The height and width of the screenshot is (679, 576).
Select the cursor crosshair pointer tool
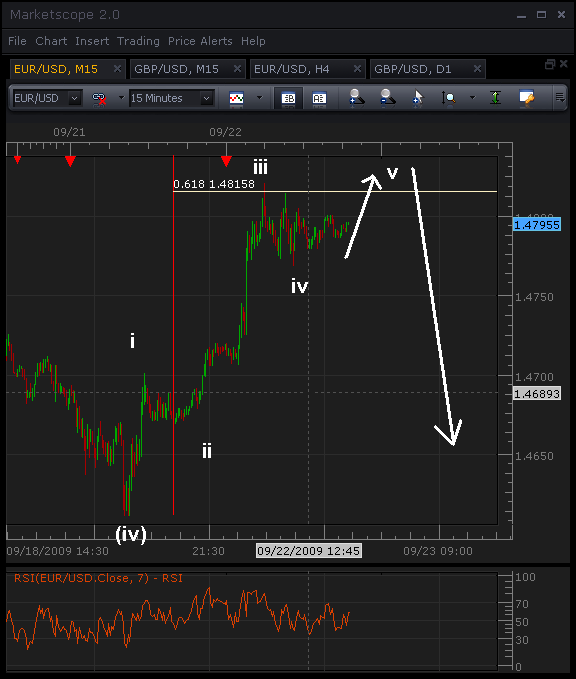(x=417, y=98)
